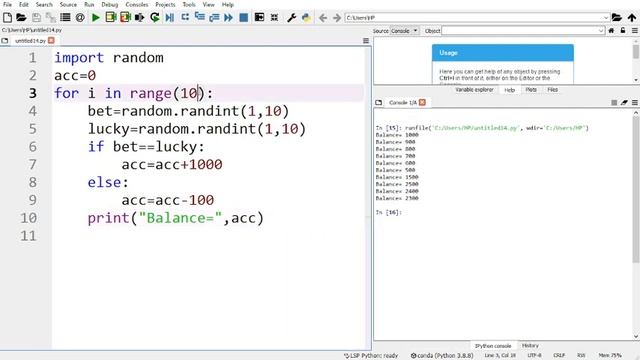Start debugging the file
The height and width of the screenshot is (360, 640).
click(x=169, y=18)
